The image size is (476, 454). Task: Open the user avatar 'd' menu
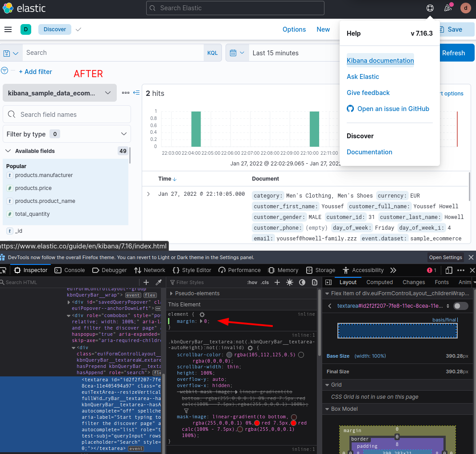coord(465,8)
